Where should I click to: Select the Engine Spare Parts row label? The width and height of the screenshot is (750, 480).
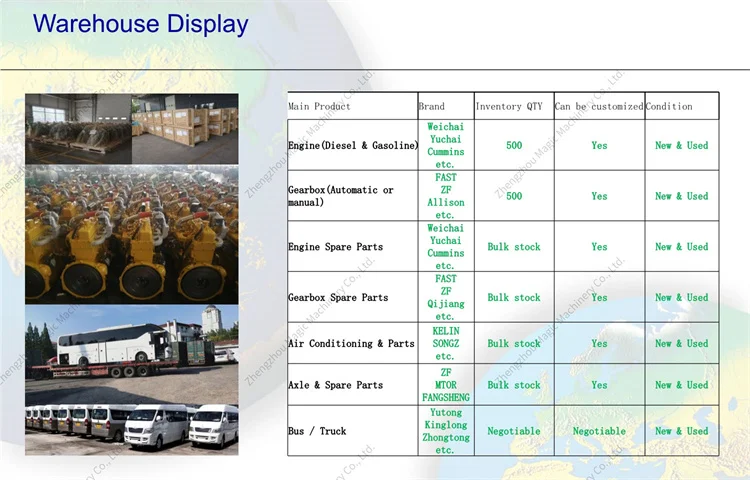335,247
